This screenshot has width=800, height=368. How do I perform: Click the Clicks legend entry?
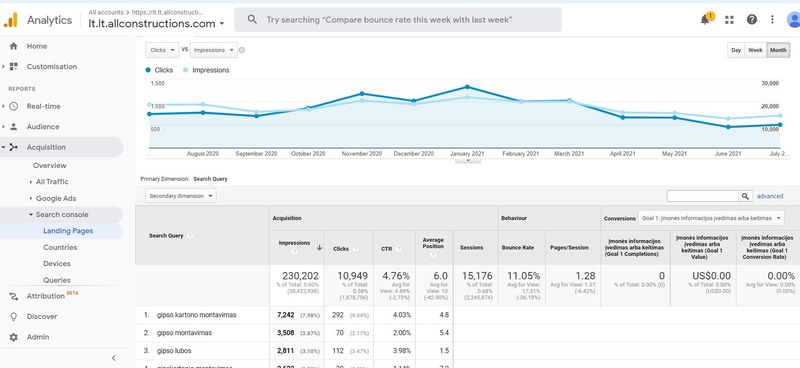[x=159, y=70]
